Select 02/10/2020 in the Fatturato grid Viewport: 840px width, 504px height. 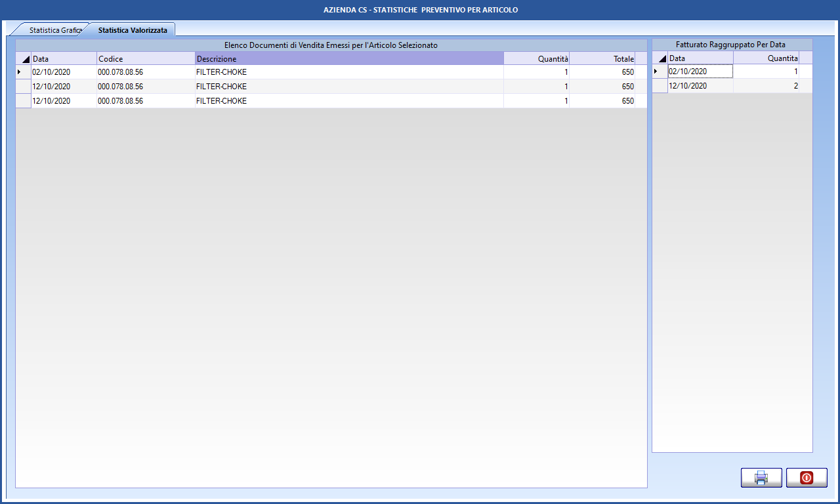click(700, 72)
